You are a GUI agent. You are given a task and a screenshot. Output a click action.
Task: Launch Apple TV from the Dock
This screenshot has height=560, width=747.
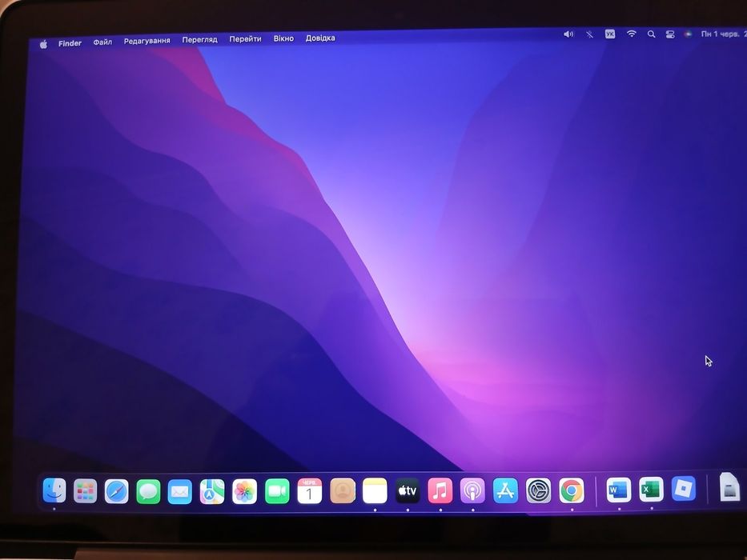(x=408, y=490)
